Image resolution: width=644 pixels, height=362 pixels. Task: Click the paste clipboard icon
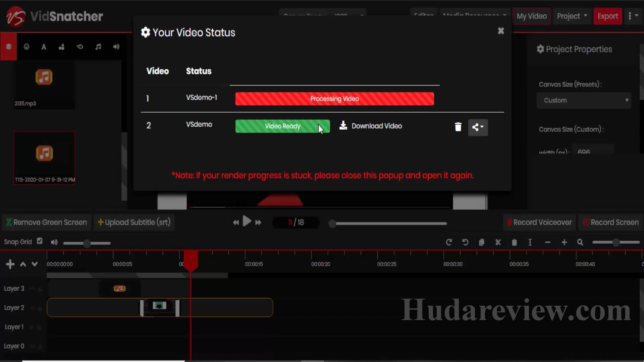[514, 242]
